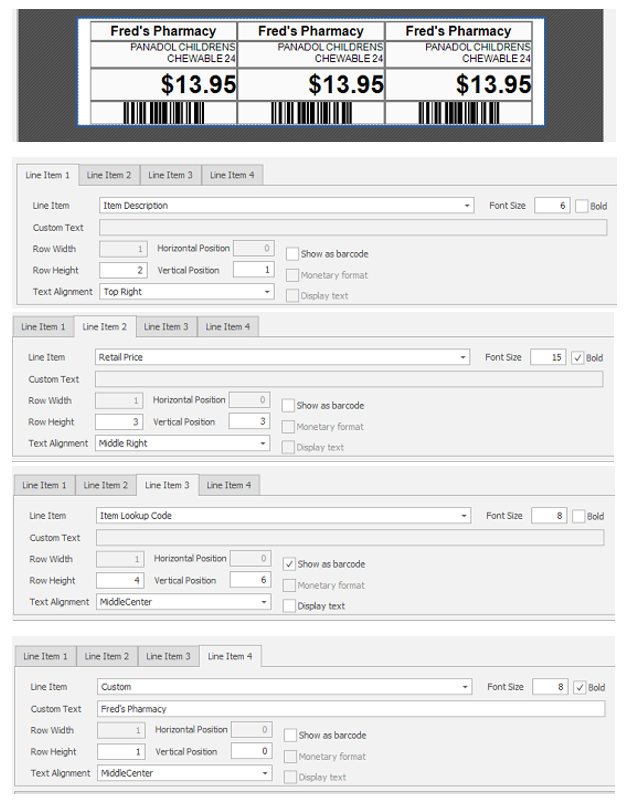This screenshot has height=804, width=625.
Task: Click the Row Height field showing 2
Action: point(123,270)
